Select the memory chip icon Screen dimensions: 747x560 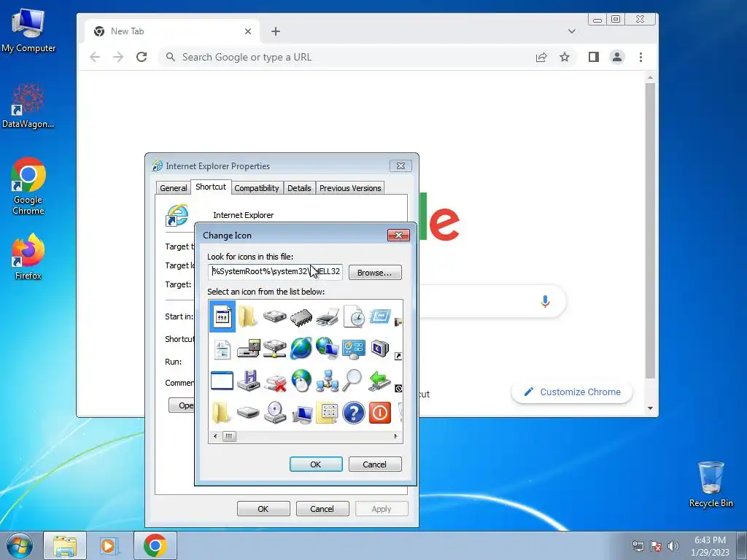click(x=301, y=317)
